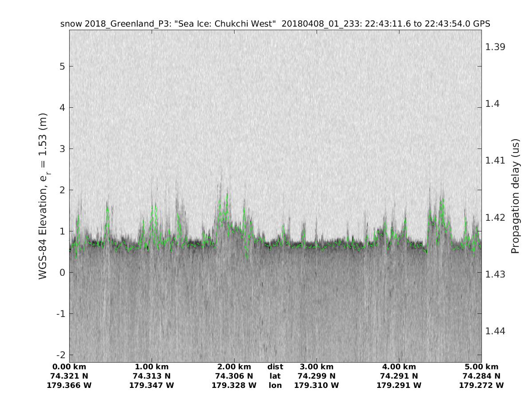
Task: Click the 2.00 km distance tick label
Action: pos(234,367)
